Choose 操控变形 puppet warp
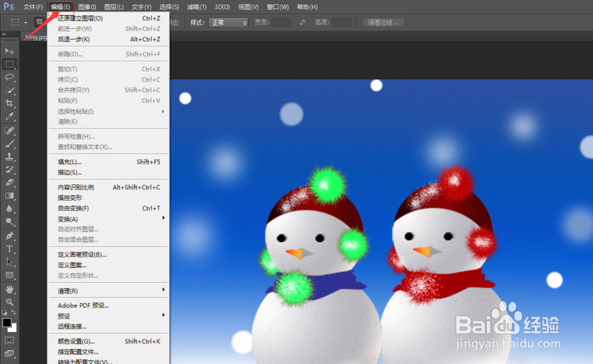The width and height of the screenshot is (593, 364). pyautogui.click(x=108, y=197)
